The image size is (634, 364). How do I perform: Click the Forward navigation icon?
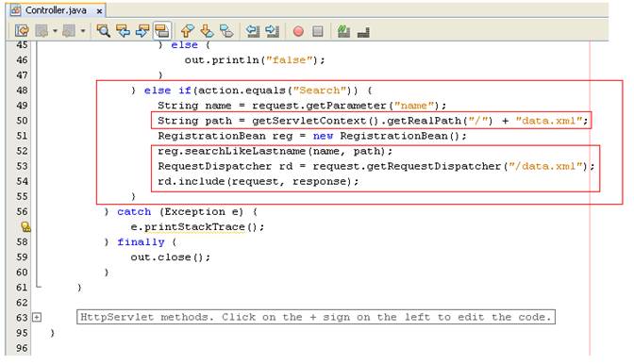[69, 31]
